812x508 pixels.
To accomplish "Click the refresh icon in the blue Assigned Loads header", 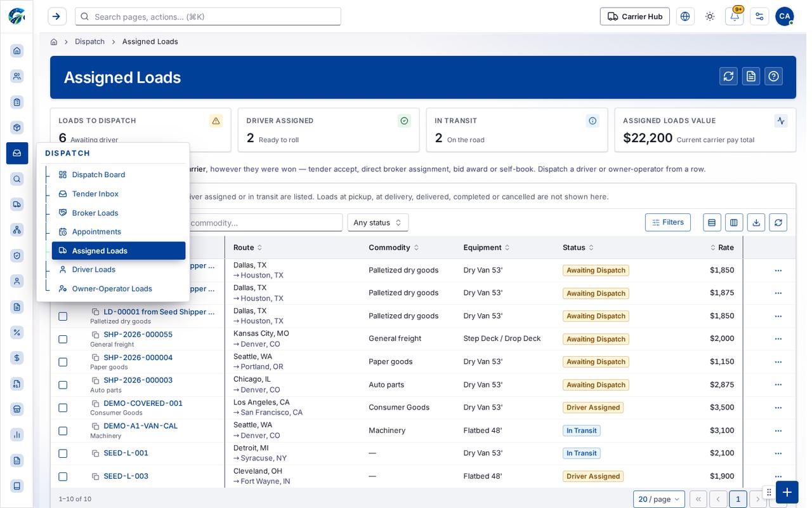I will [x=728, y=76].
